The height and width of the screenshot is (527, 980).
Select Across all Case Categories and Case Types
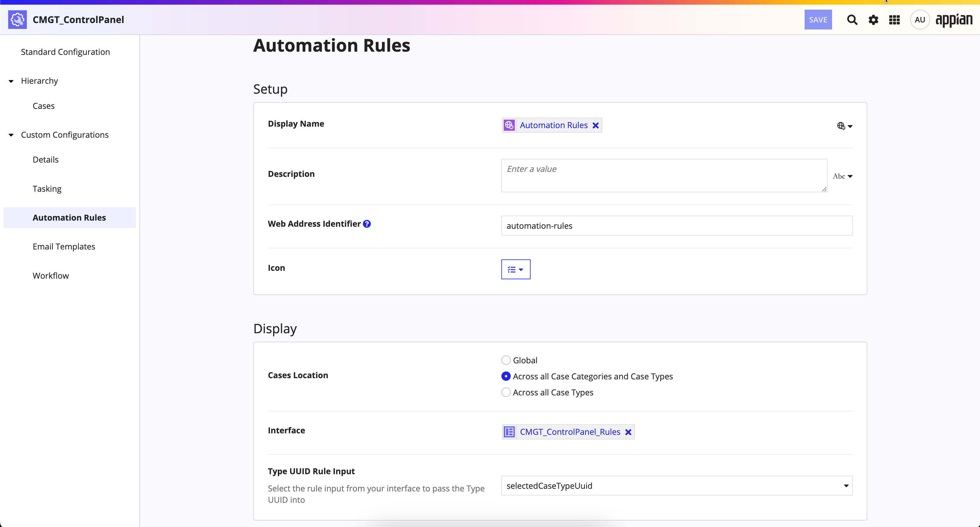pyautogui.click(x=506, y=376)
